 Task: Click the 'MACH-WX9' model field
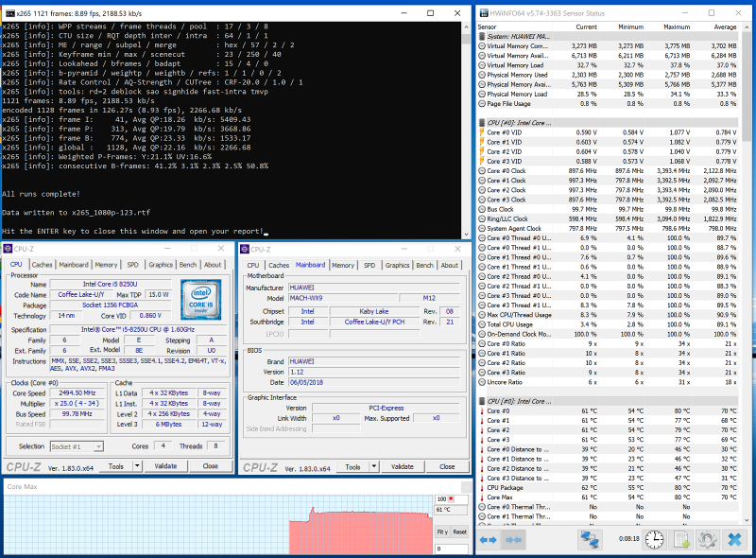(x=343, y=298)
